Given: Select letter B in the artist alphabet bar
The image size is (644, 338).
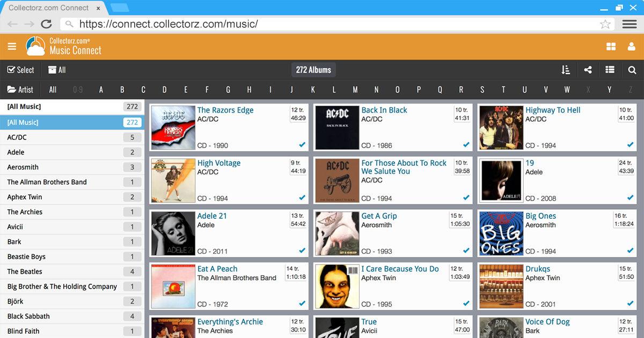Looking at the screenshot, I should coord(122,89).
